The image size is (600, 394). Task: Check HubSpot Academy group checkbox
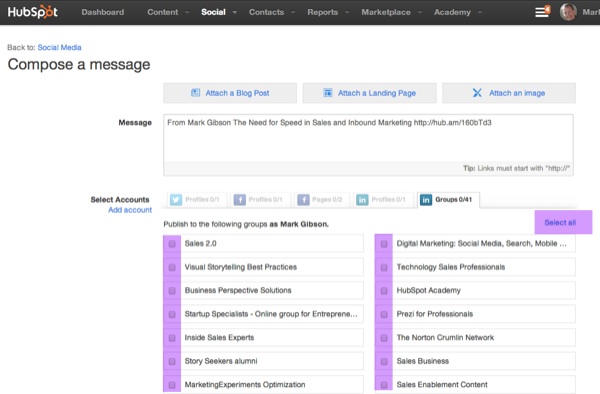384,291
